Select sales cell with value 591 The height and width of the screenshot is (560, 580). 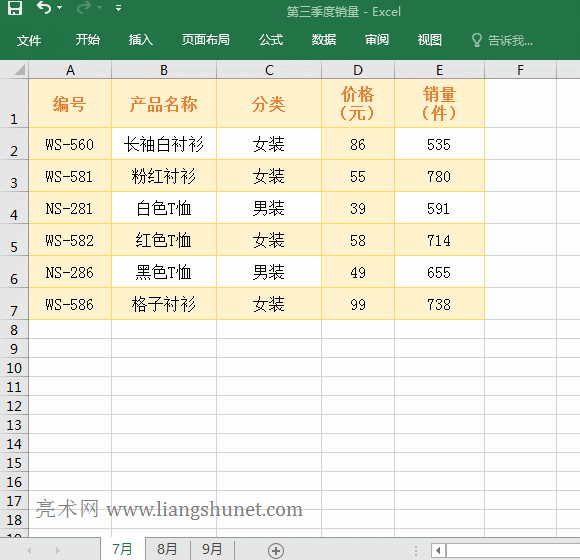439,208
